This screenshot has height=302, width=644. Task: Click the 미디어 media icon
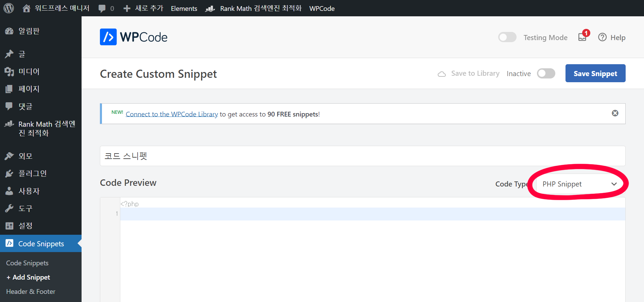pos(9,71)
